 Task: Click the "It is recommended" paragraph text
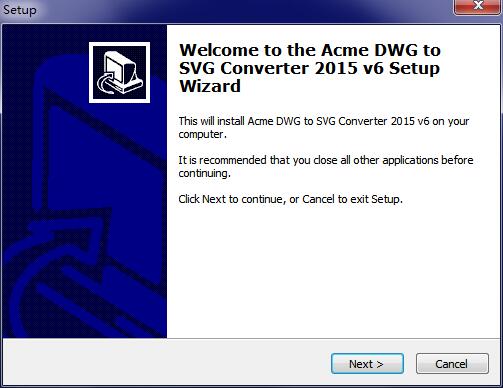(x=326, y=166)
